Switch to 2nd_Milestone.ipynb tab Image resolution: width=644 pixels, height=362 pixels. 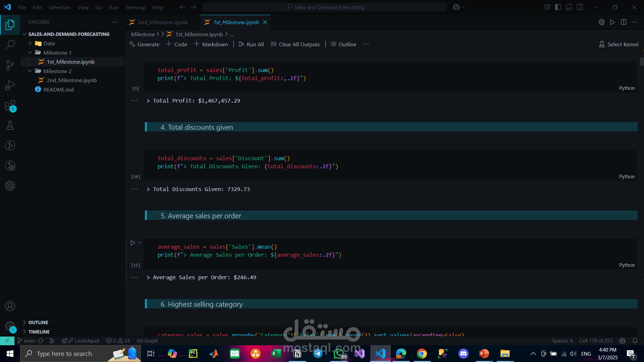pyautogui.click(x=162, y=22)
